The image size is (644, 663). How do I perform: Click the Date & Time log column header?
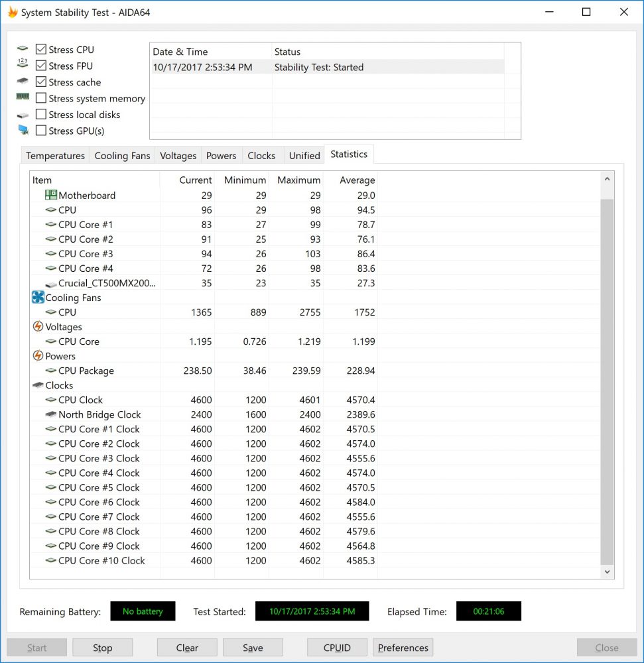[211, 52]
